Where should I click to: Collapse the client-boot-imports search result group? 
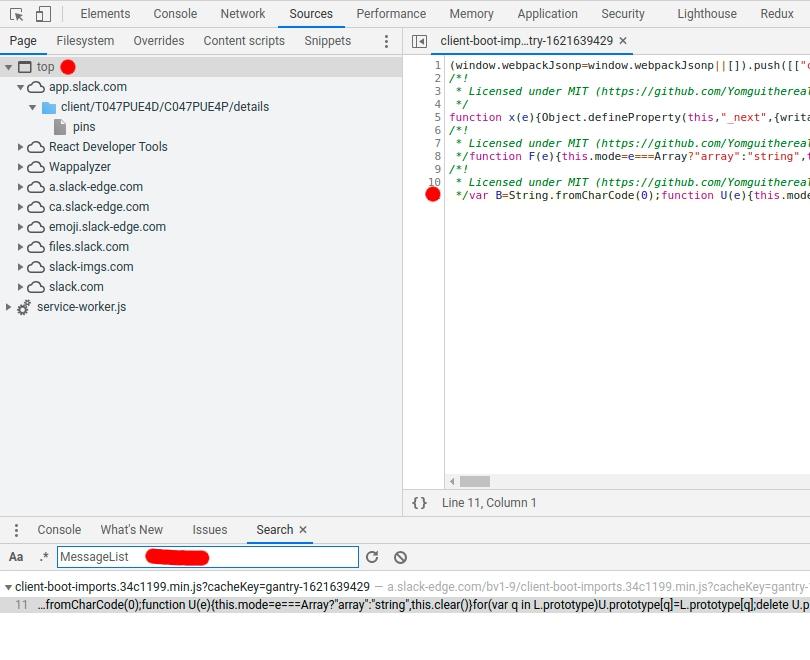pyautogui.click(x=8, y=588)
